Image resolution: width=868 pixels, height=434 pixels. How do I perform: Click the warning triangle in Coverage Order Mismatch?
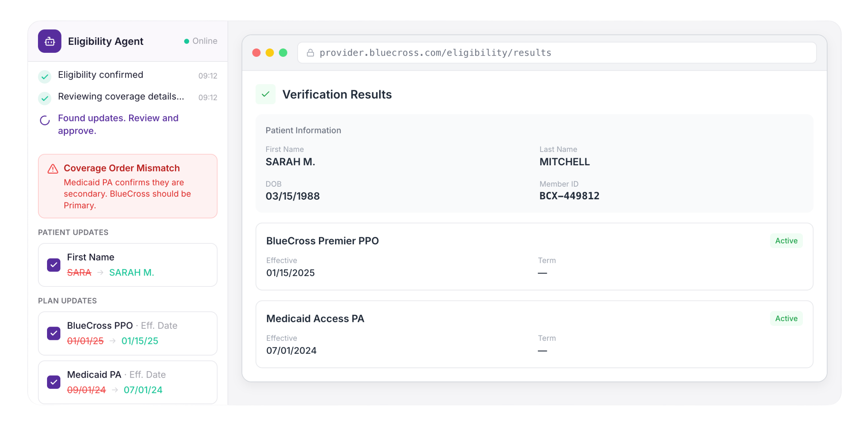click(x=53, y=169)
